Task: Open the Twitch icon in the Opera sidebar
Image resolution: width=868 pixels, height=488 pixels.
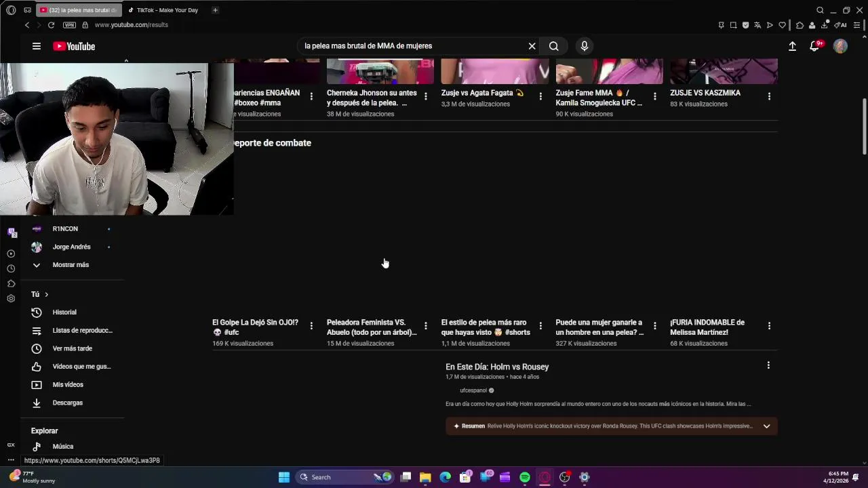Action: [x=12, y=232]
